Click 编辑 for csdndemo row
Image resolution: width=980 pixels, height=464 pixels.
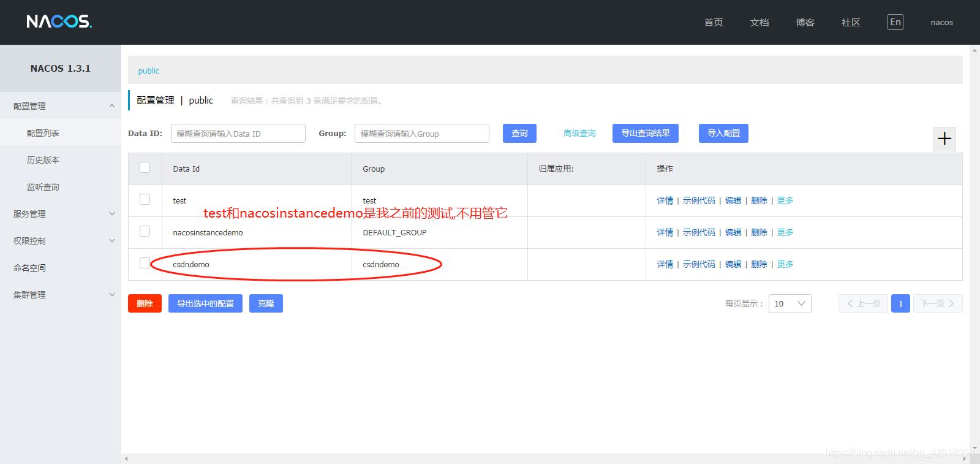[733, 264]
